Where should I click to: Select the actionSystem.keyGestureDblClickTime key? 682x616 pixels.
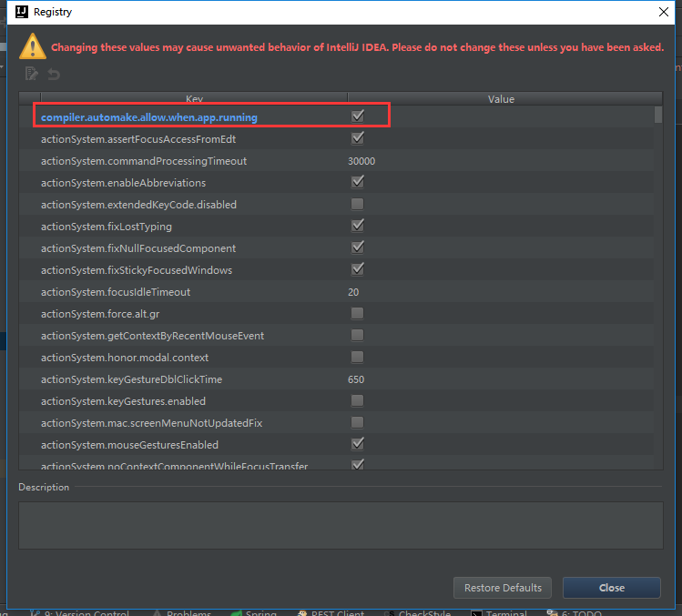(131, 379)
